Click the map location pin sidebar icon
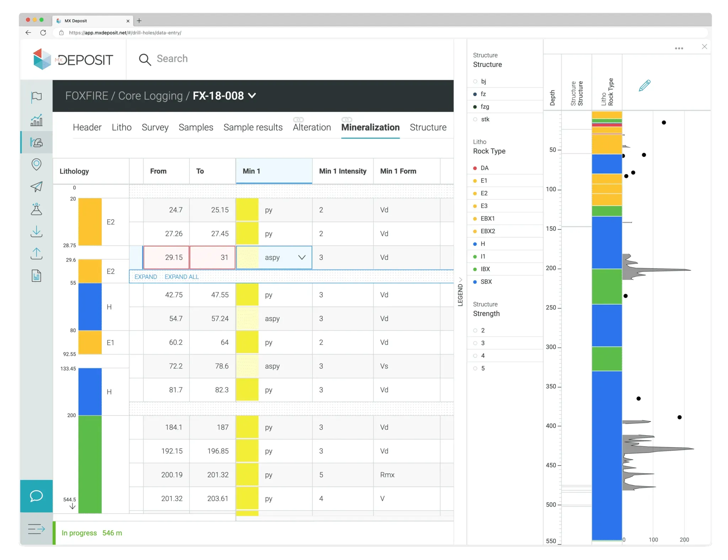The image size is (728, 560). point(36,164)
